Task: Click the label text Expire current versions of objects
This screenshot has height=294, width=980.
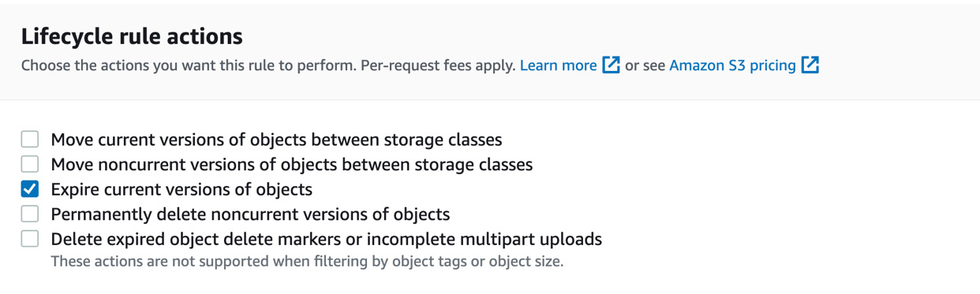Action: click(x=181, y=190)
